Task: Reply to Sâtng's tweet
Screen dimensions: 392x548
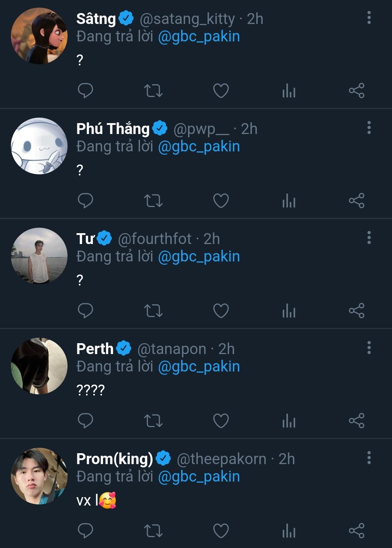Action: point(85,90)
